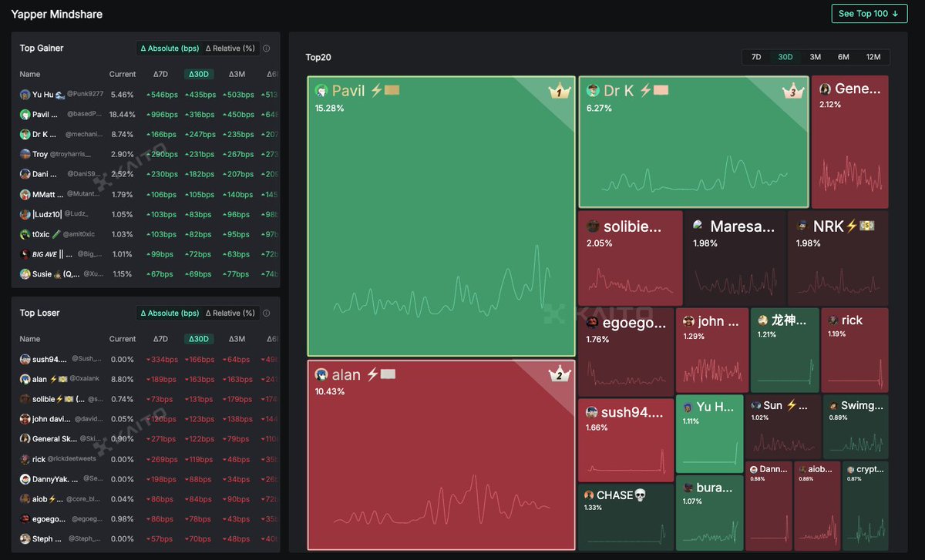925x560 pixels.
Task: Open NRK 1.98% treemap tile
Action: 838,258
